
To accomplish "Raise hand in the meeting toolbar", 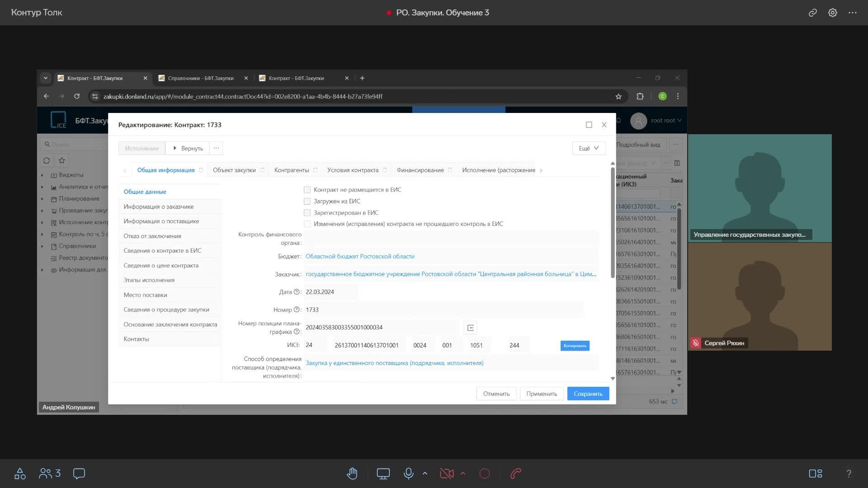I will [352, 474].
